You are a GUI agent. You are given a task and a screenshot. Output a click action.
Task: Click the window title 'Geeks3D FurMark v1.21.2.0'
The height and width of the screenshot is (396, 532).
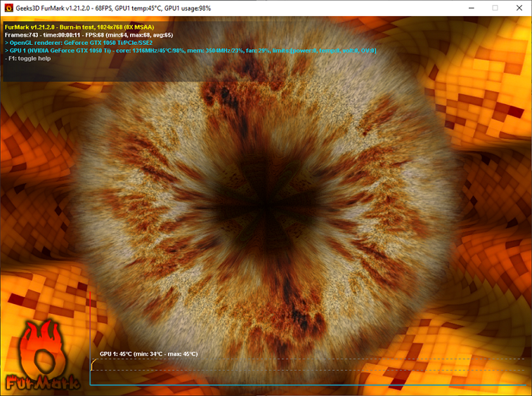[x=52, y=8]
